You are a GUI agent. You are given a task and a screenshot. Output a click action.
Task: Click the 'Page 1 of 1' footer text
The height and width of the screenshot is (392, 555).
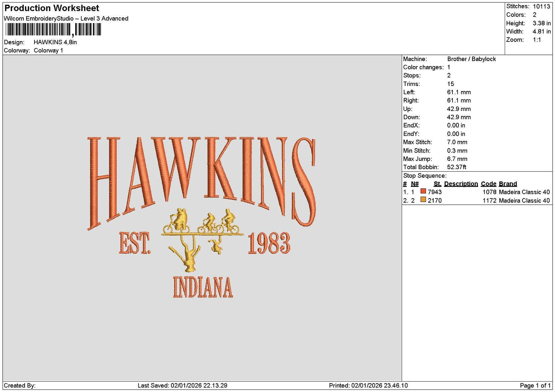535,385
